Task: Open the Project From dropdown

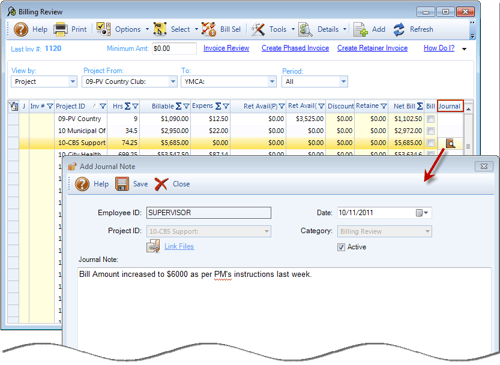Action: (x=173, y=82)
